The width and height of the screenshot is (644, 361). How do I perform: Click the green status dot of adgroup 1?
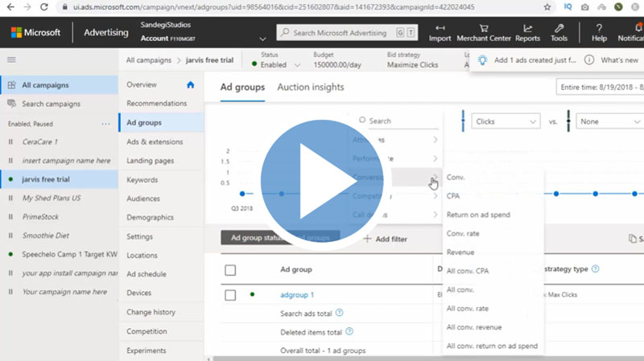pos(252,294)
